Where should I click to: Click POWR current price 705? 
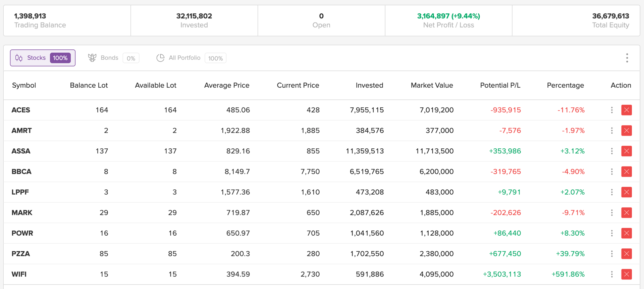click(x=313, y=233)
